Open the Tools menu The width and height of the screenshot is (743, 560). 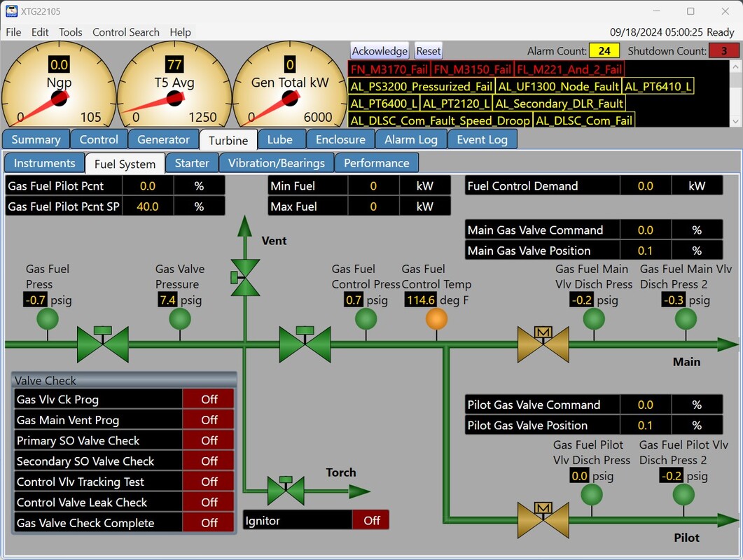point(70,32)
